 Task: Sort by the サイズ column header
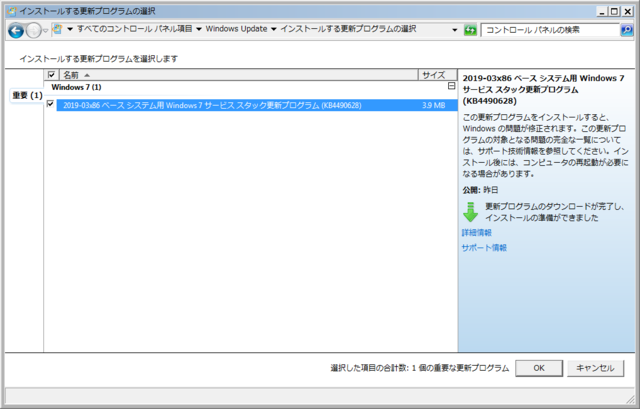point(438,75)
